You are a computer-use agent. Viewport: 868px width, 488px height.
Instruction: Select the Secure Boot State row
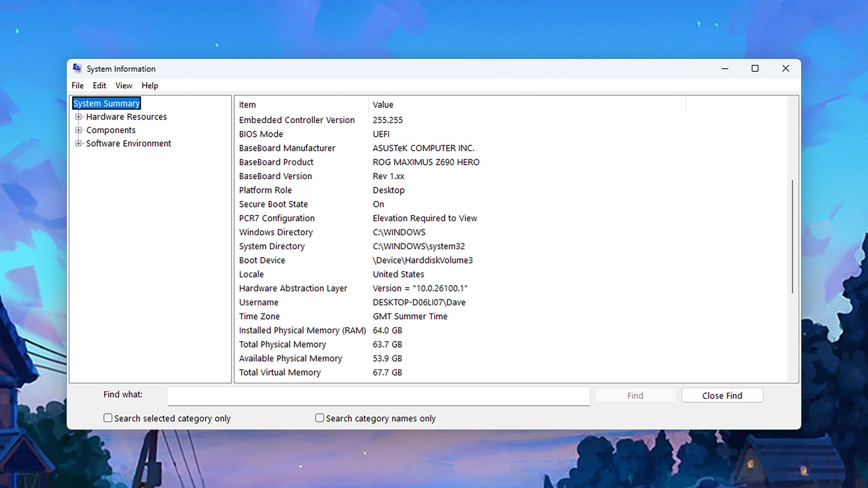pos(460,204)
